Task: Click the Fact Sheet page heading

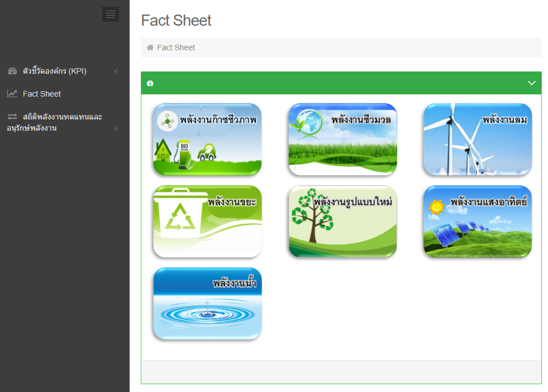Action: click(176, 20)
